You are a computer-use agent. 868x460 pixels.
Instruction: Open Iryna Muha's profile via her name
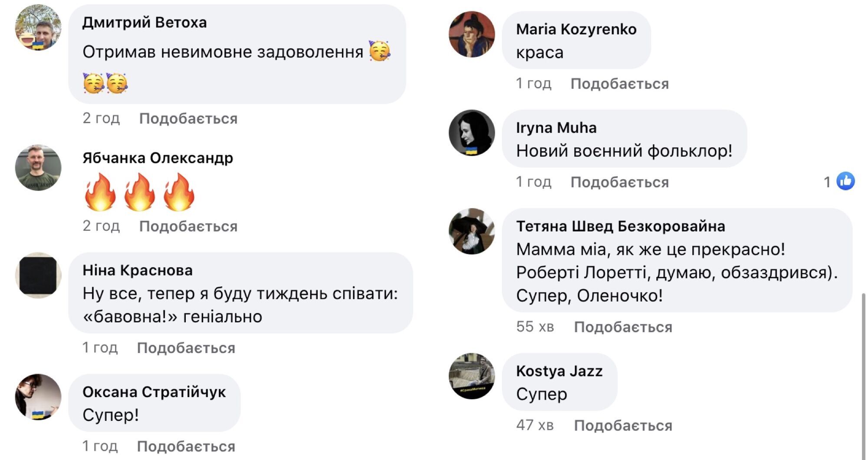556,128
